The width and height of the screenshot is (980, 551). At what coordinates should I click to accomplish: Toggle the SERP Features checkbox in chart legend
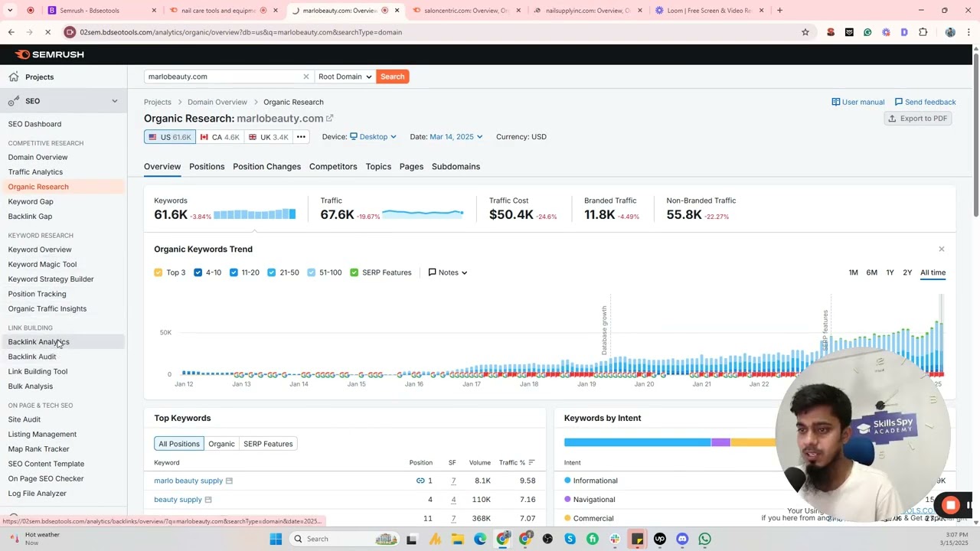[354, 272]
